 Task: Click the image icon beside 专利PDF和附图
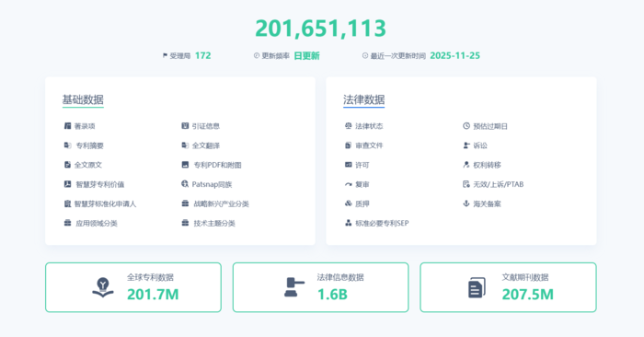185,165
